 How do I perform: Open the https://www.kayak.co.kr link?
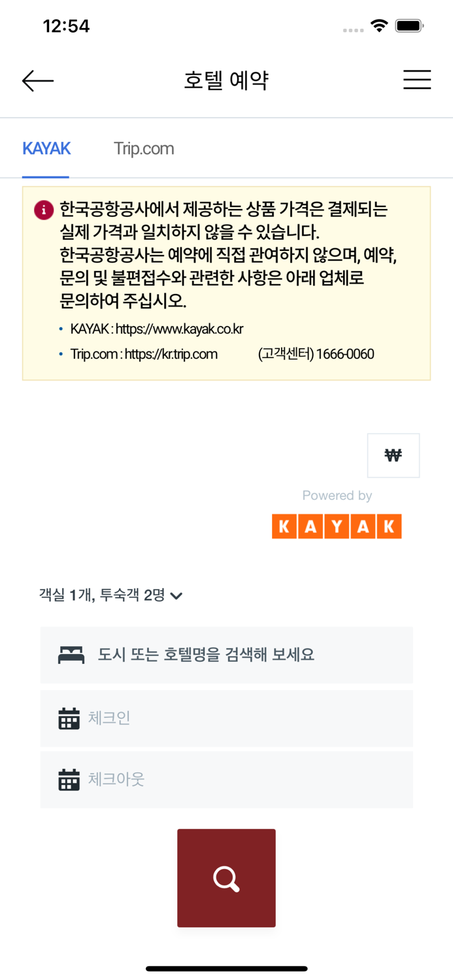coord(178,329)
